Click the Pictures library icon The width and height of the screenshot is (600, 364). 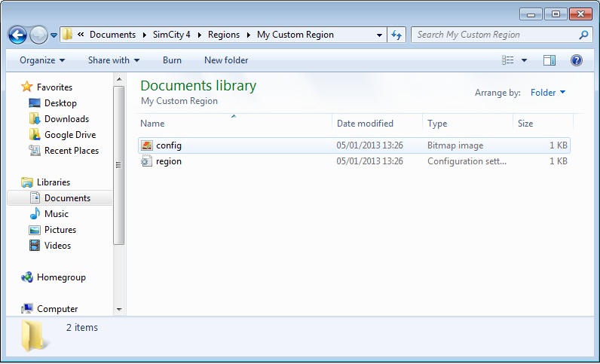[x=35, y=230]
